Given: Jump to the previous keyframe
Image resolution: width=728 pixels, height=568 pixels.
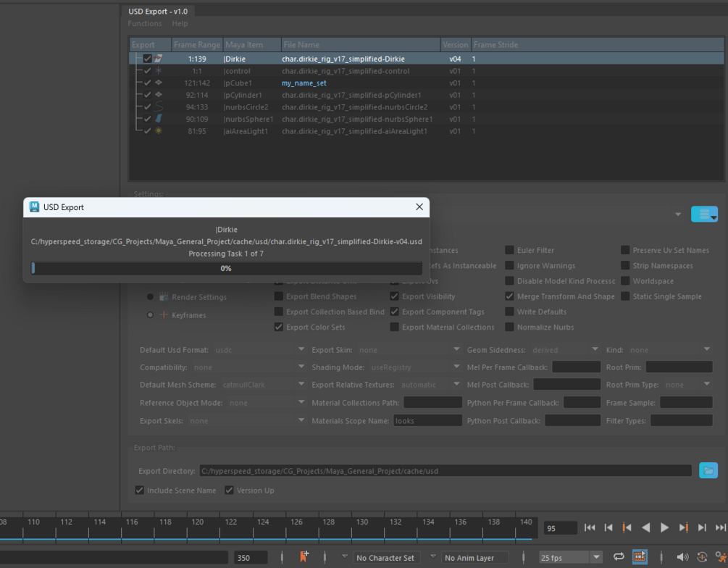Looking at the screenshot, I should click(x=627, y=527).
